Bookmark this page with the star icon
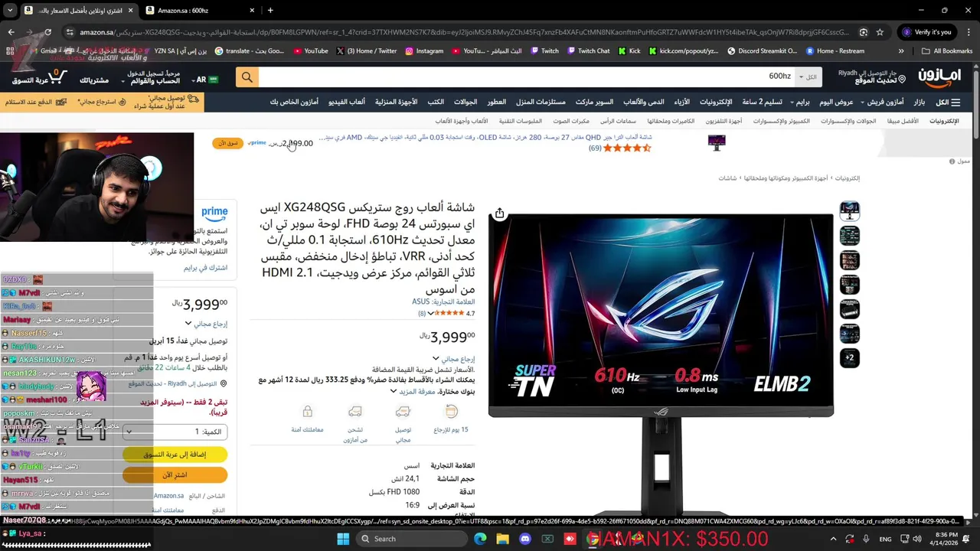980x551 pixels. coord(880,32)
